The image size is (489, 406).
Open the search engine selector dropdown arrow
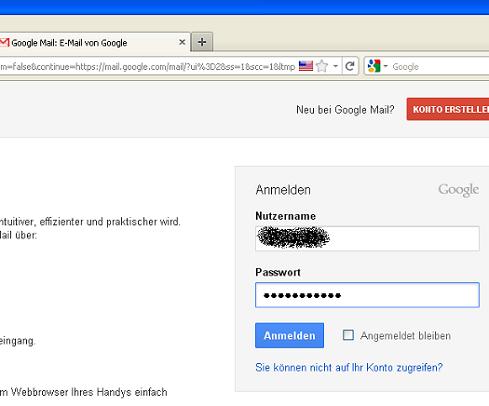(385, 66)
